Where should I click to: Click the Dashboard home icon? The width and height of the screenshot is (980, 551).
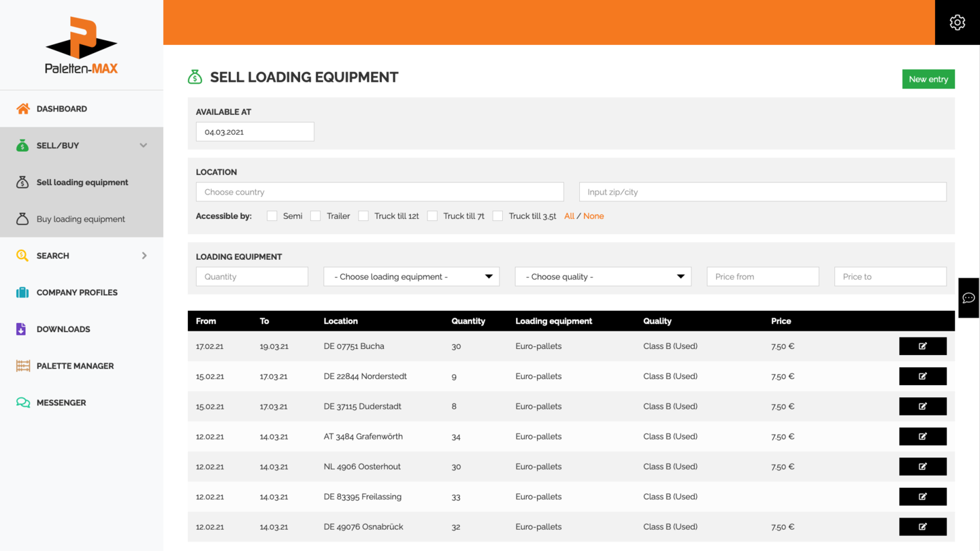tap(23, 109)
